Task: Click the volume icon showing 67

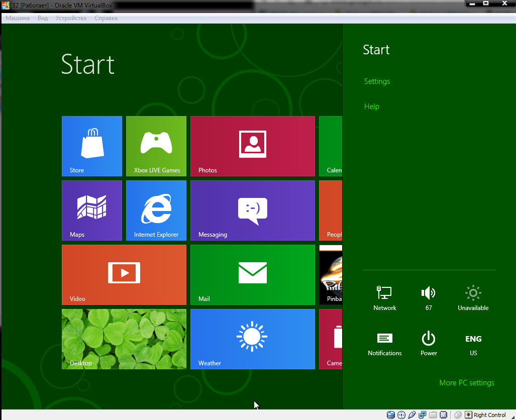Action: click(x=429, y=298)
